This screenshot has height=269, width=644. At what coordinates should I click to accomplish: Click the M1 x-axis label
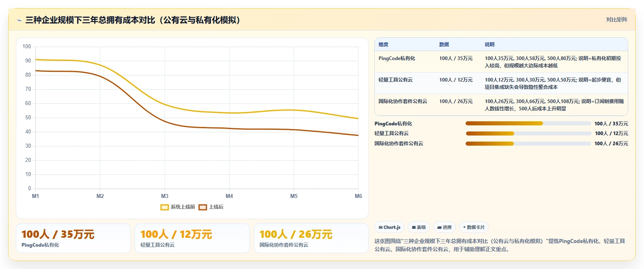click(x=35, y=196)
